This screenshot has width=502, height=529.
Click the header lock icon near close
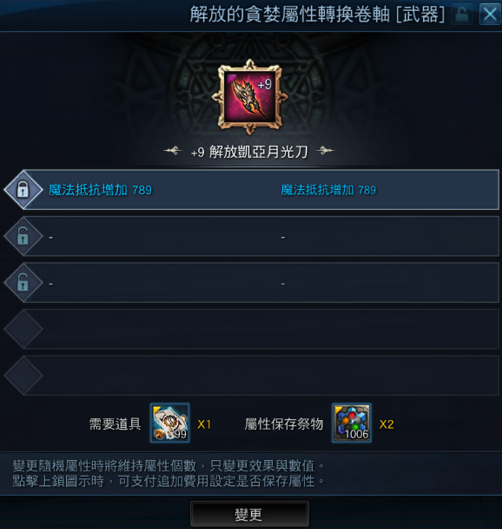point(462,14)
